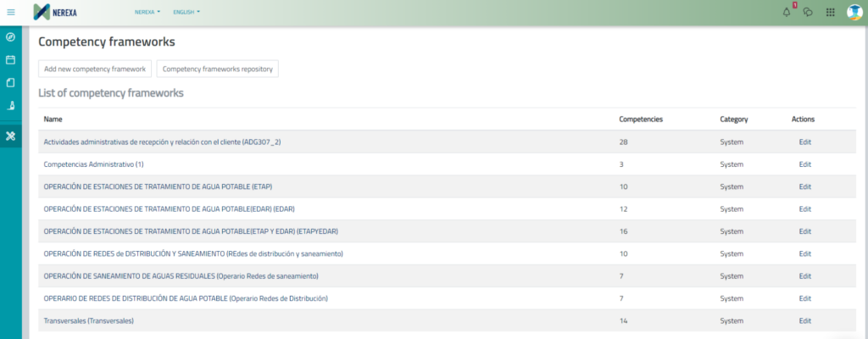
Task: Open the calendar icon in sidebar
Action: [11, 60]
